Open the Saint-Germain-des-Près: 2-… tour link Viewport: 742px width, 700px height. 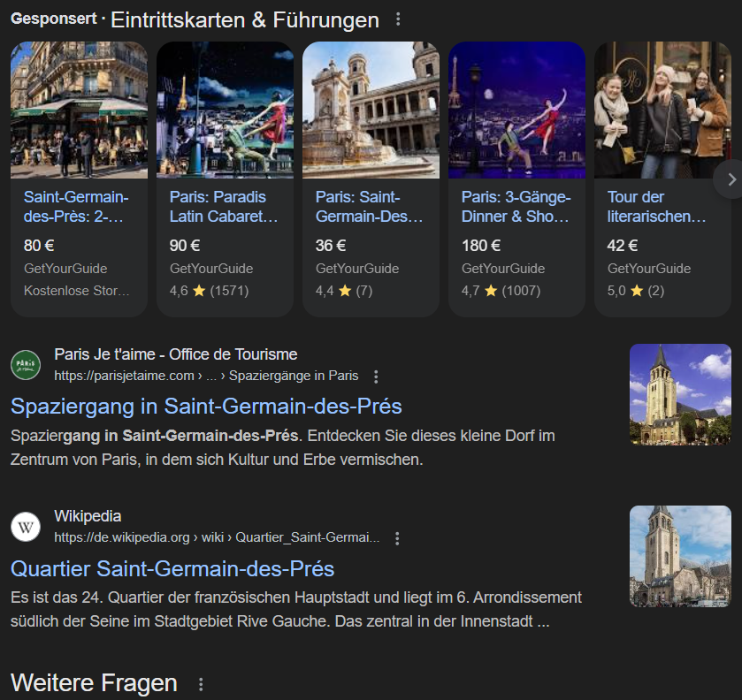pos(76,207)
